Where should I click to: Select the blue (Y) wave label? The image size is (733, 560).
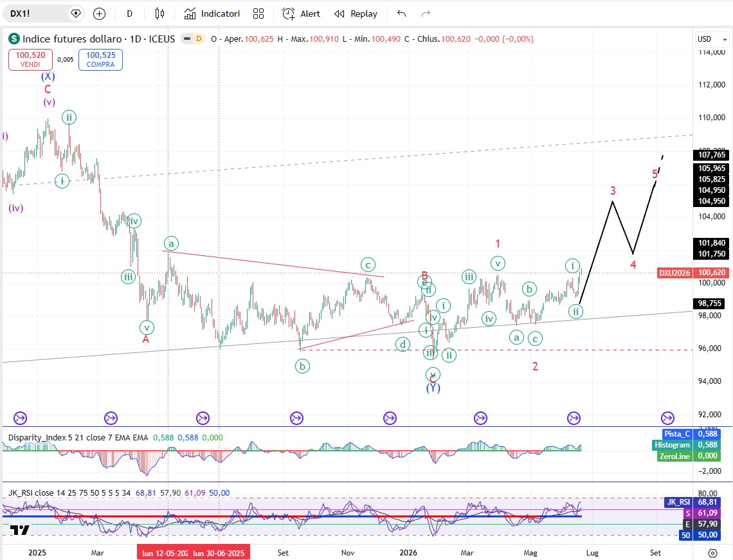pos(433,388)
